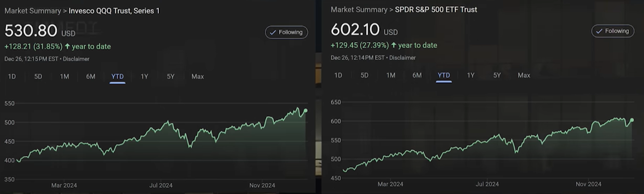644x194 pixels.
Task: Click Jul 2024 axis label on QQQ chart
Action: (x=161, y=185)
